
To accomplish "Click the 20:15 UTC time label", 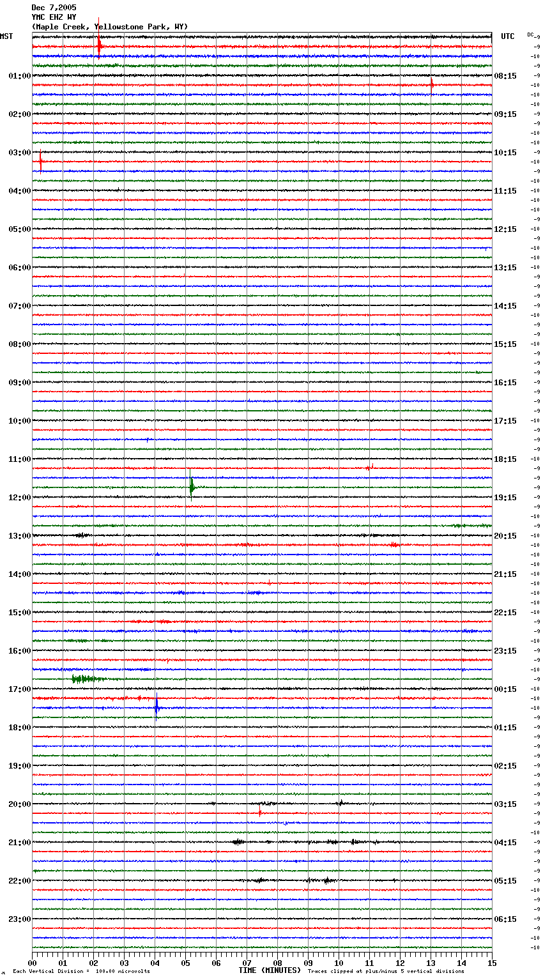I will coord(505,536).
